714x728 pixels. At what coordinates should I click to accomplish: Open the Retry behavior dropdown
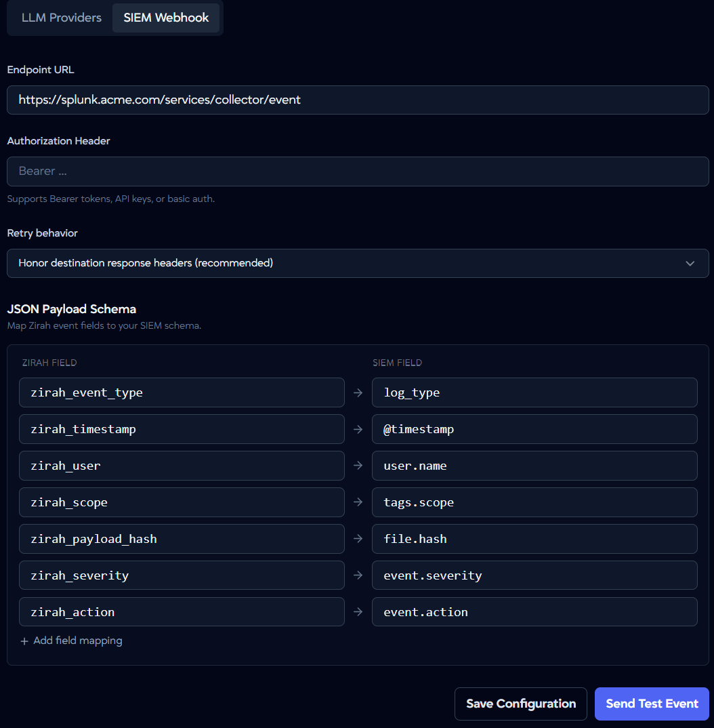click(x=358, y=263)
